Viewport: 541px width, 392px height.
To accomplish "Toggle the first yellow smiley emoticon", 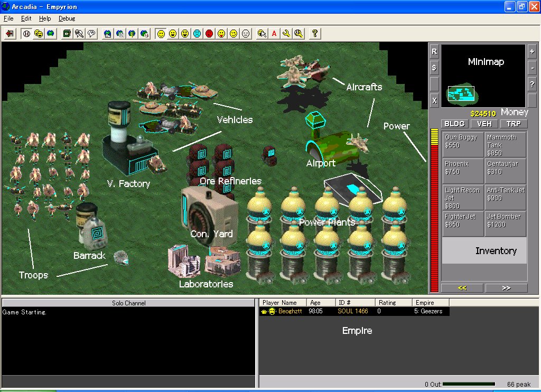I will tap(161, 33).
